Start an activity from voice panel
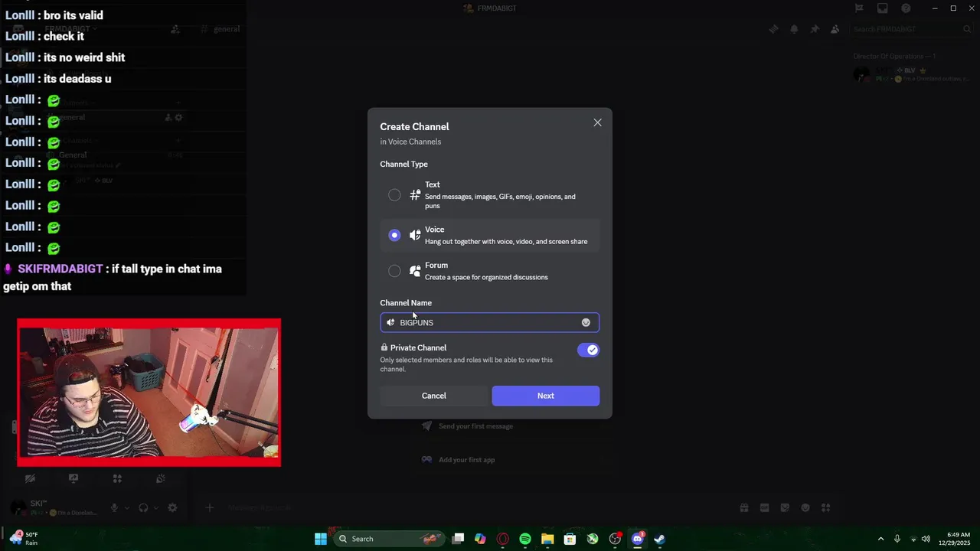This screenshot has height=551, width=980. click(117, 478)
